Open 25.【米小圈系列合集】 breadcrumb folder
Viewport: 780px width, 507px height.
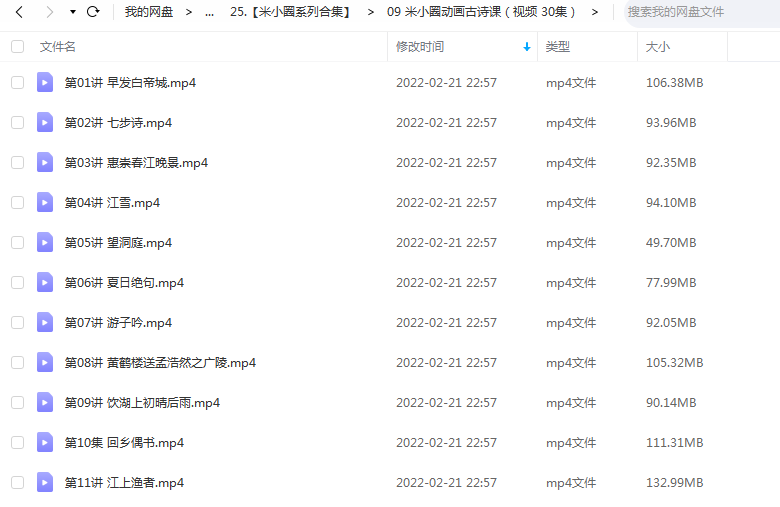pyautogui.click(x=292, y=12)
